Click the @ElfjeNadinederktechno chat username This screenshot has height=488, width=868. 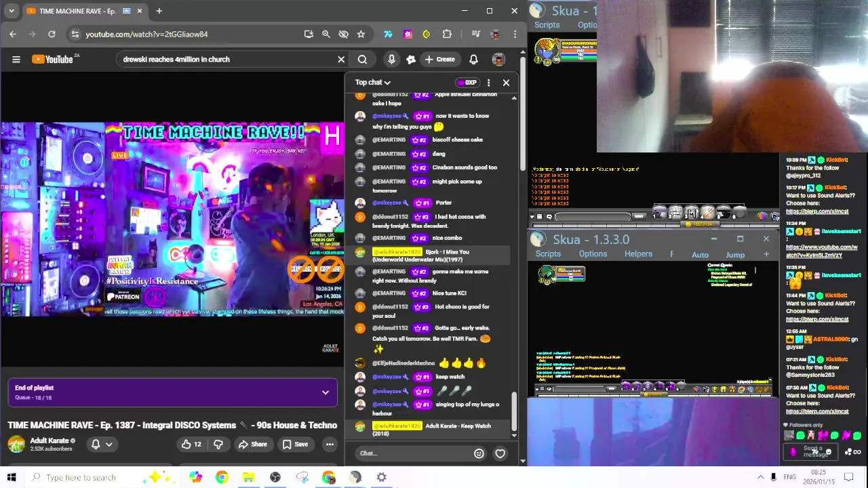(403, 363)
